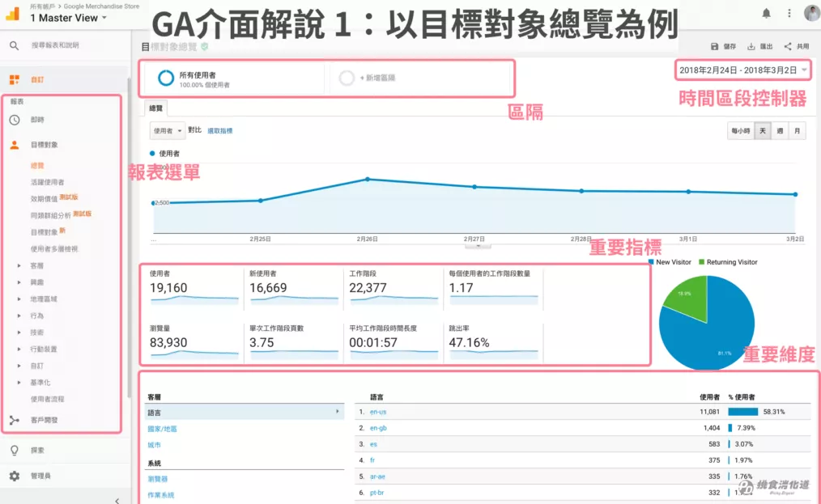Screen dimensions: 821x504
Task: Open the en-gb language link
Action: point(378,428)
